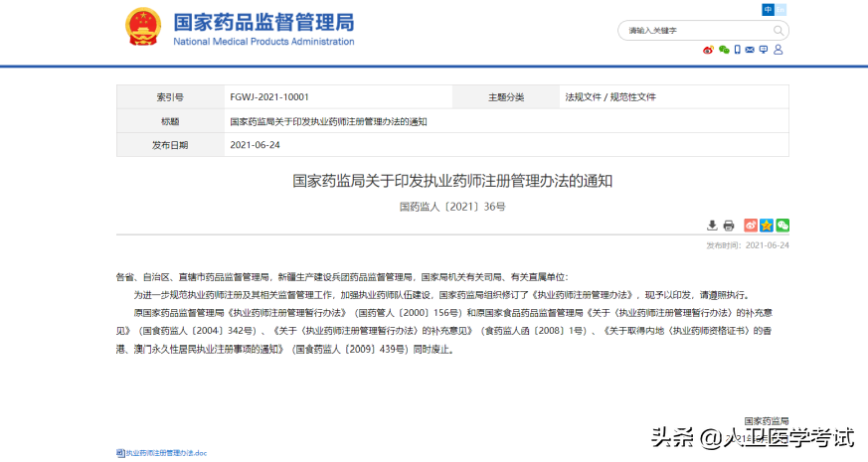This screenshot has width=868, height=462.
Task: Click the 索引号 label cell
Action: (x=170, y=97)
